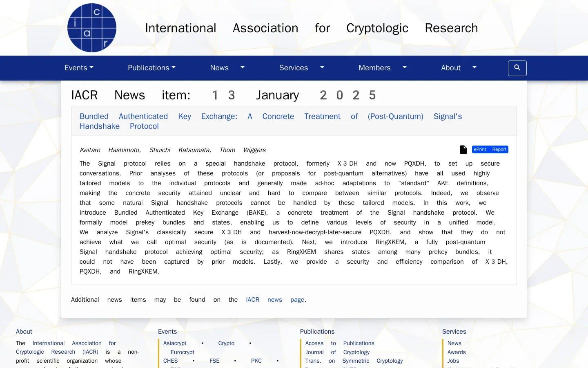Viewport: 588px width, 368px height.
Task: Click the IACR circular logo
Action: [x=92, y=28]
